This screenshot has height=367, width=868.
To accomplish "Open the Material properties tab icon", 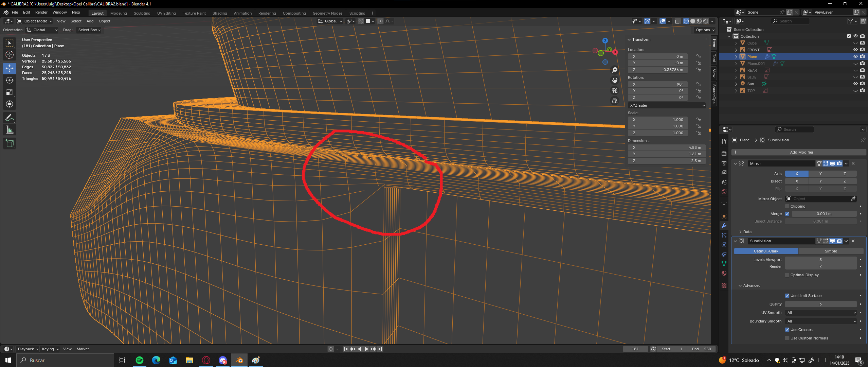I will (724, 273).
